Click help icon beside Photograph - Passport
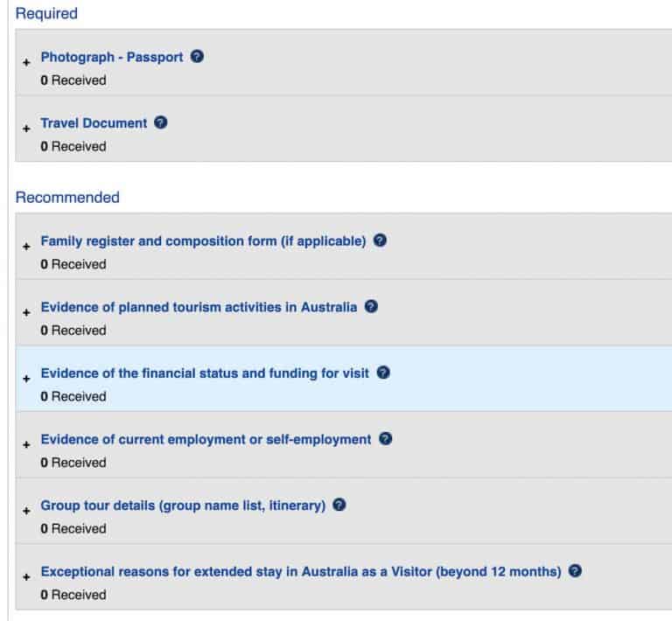 [x=198, y=57]
